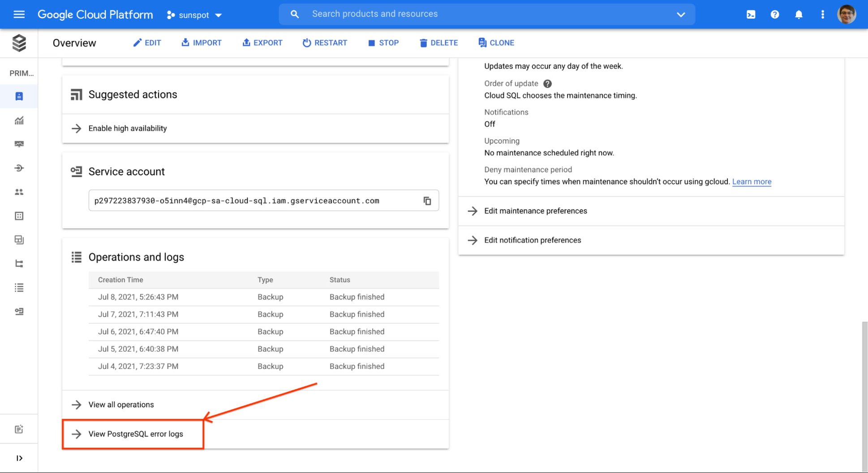The image size is (868, 473).
Task: Click Edit notification preferences
Action: [533, 240]
